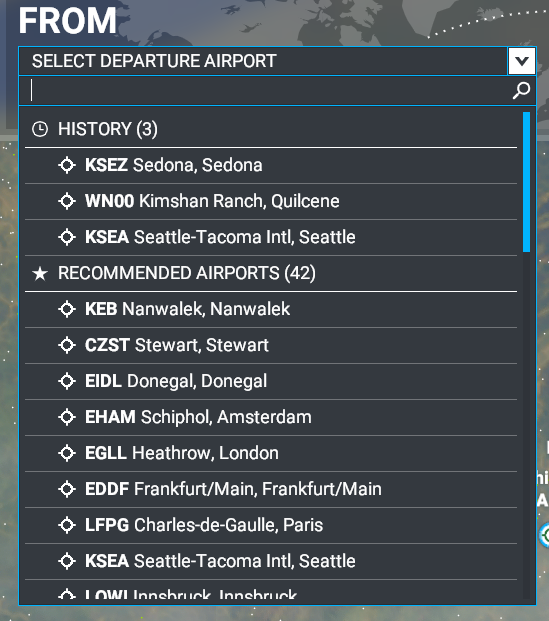Click the blue list scrollbar thumb
Viewport: 549px width, 621px height.
click(x=526, y=182)
